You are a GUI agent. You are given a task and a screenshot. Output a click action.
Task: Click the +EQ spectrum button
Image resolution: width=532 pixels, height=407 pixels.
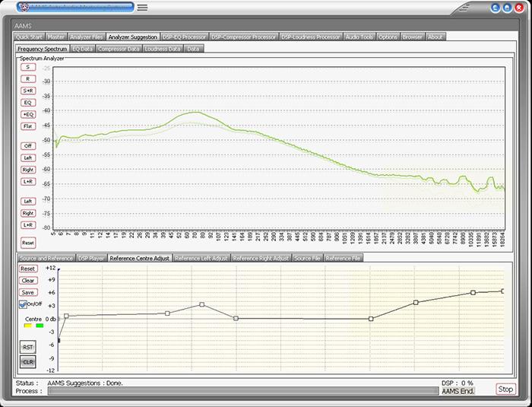(x=28, y=114)
